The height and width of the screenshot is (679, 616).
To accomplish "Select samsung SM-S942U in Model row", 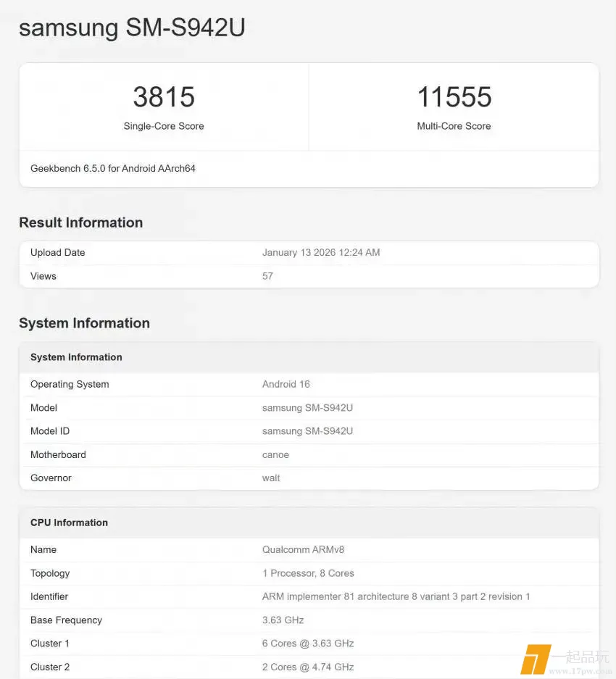I will [307, 408].
